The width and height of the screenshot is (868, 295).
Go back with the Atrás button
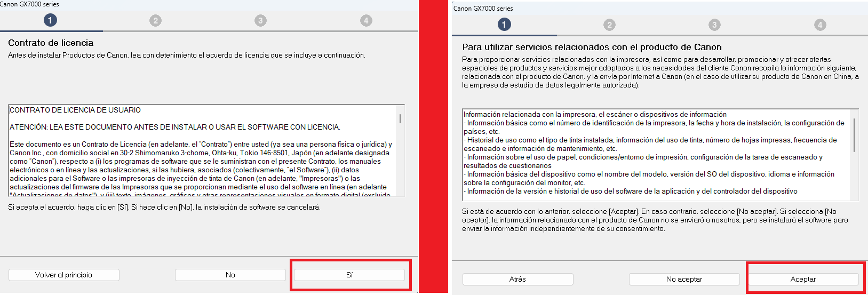517,279
